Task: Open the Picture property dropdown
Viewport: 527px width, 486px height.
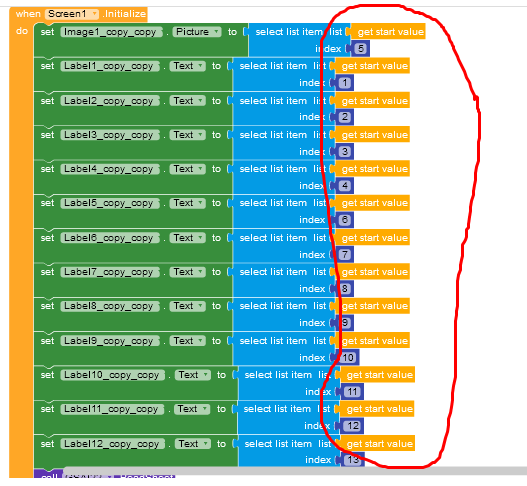Action: point(197,32)
